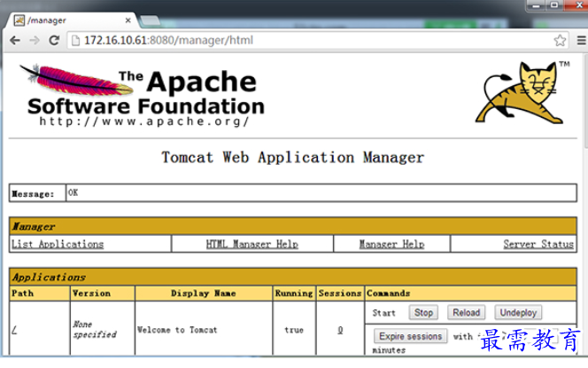Viewport: 588px width, 368px height.
Task: Click the vertical scrollbar thumb
Action: pos(585,101)
